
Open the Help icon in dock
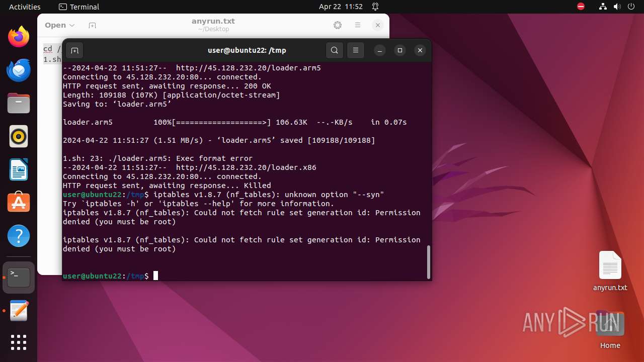[19, 236]
